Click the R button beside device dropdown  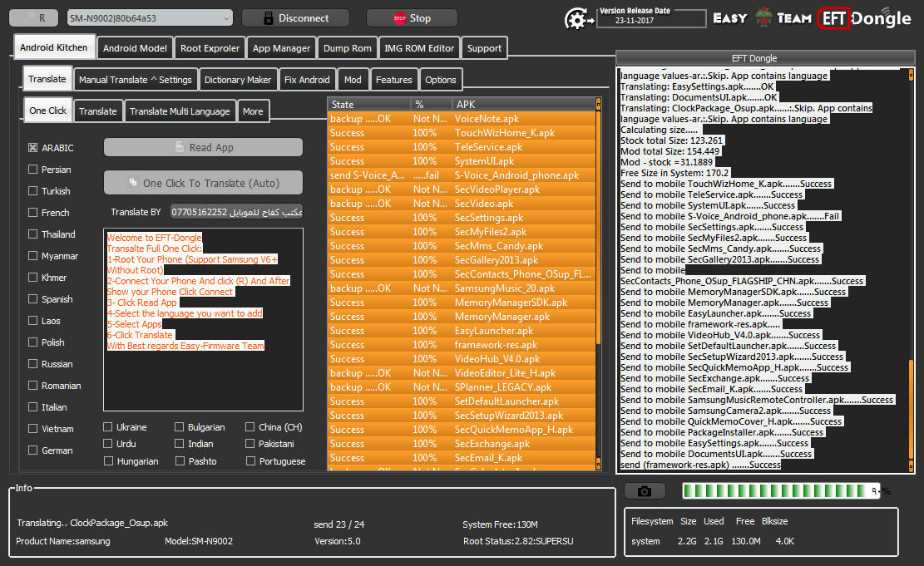(x=33, y=18)
